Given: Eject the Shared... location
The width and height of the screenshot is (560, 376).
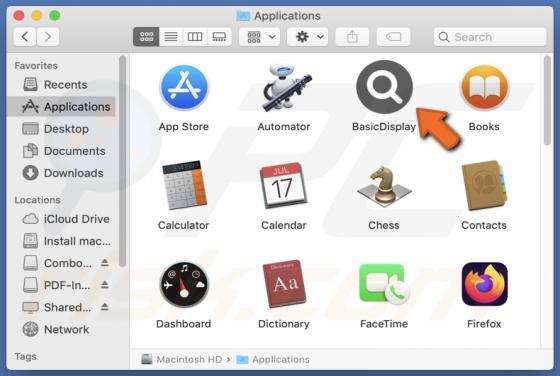Looking at the screenshot, I should pyautogui.click(x=104, y=307).
